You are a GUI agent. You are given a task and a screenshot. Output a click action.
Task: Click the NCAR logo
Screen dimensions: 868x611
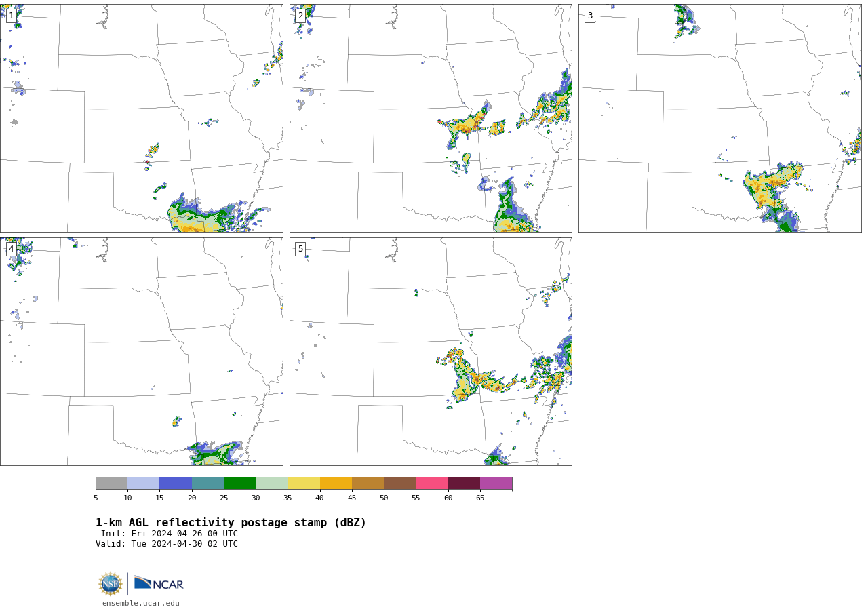(159, 583)
